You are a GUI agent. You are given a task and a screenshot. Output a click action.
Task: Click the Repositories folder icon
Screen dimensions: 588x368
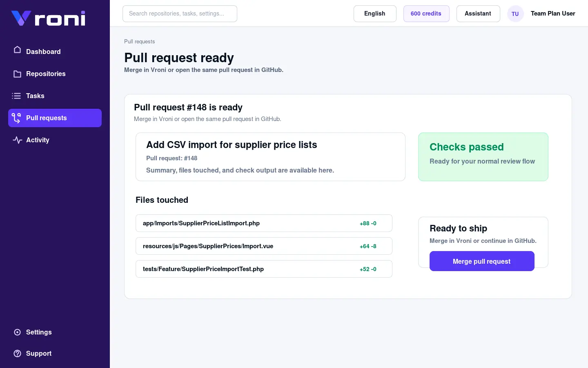click(17, 74)
